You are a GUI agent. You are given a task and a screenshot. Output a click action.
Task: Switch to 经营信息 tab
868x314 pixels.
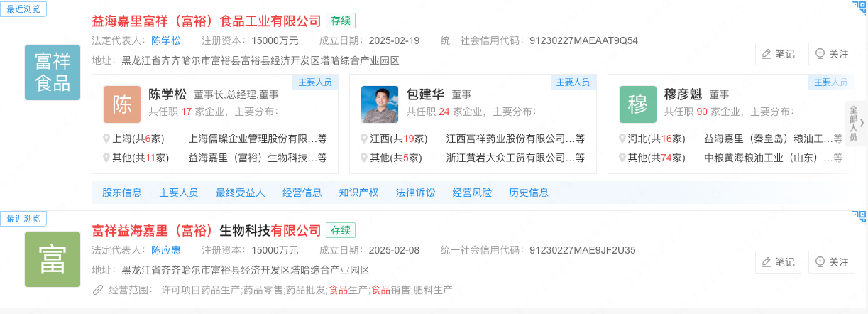point(302,193)
